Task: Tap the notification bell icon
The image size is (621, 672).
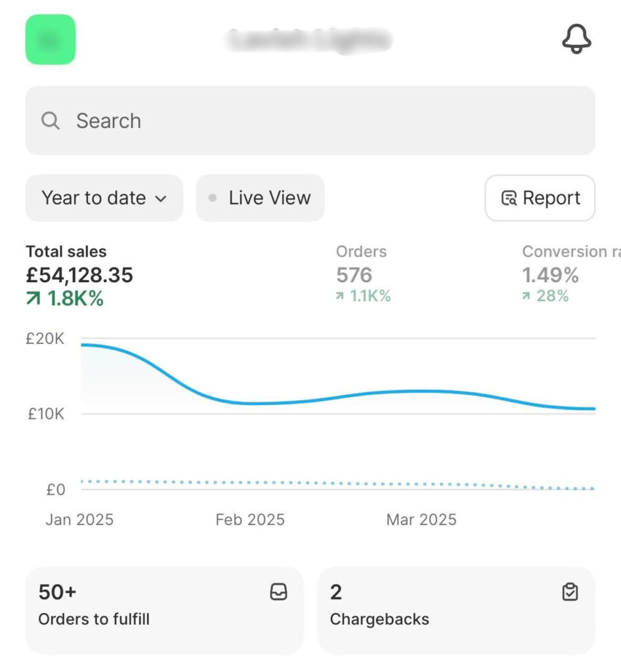Action: click(x=576, y=39)
